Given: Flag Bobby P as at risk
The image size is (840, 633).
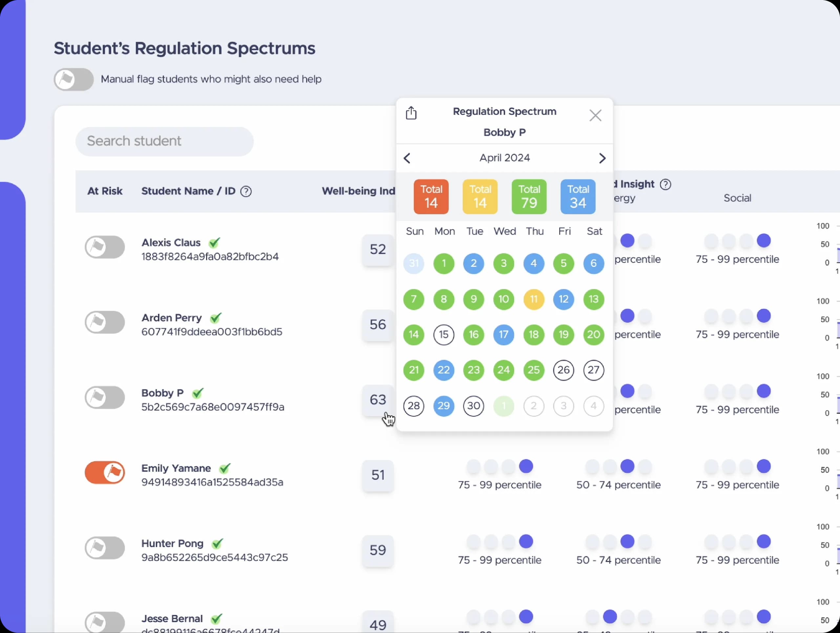Looking at the screenshot, I should point(105,397).
